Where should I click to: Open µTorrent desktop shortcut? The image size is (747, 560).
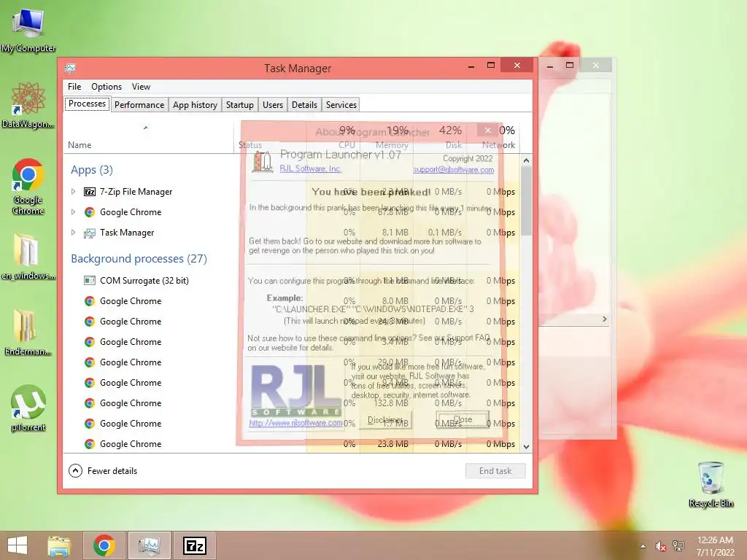pos(28,408)
